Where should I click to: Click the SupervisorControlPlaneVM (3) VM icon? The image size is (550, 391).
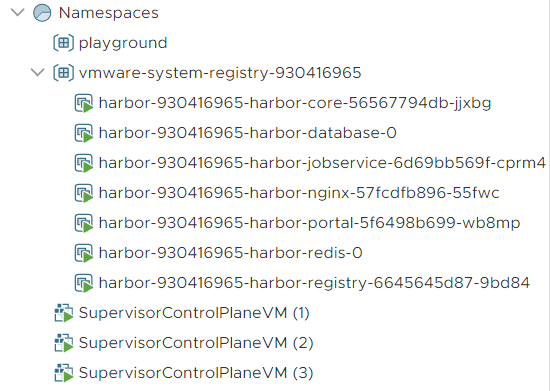pos(64,373)
